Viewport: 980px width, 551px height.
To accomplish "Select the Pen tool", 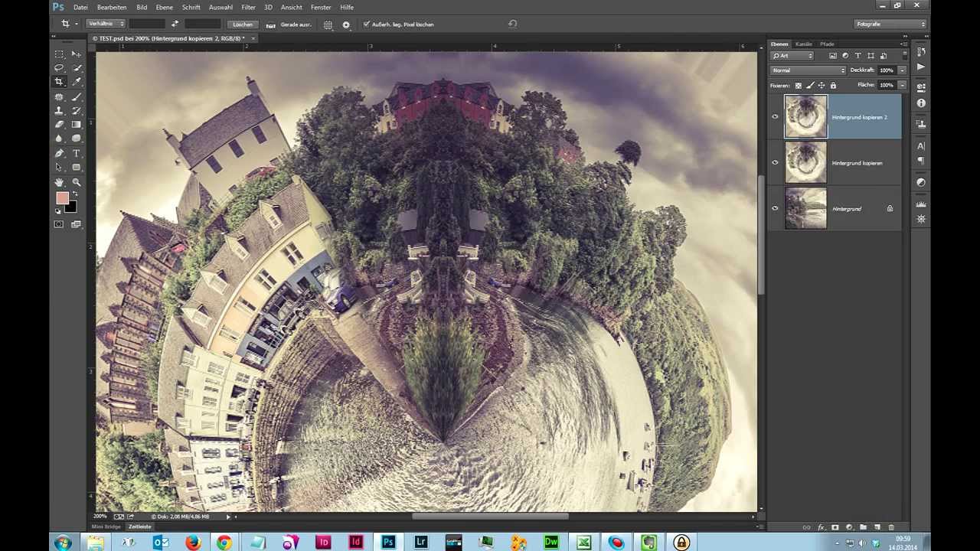I will point(59,154).
